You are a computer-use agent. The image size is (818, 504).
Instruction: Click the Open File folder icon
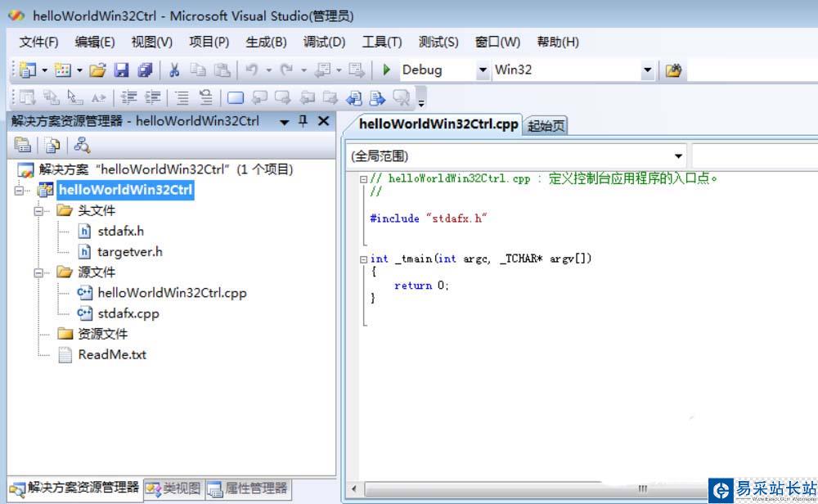[97, 70]
